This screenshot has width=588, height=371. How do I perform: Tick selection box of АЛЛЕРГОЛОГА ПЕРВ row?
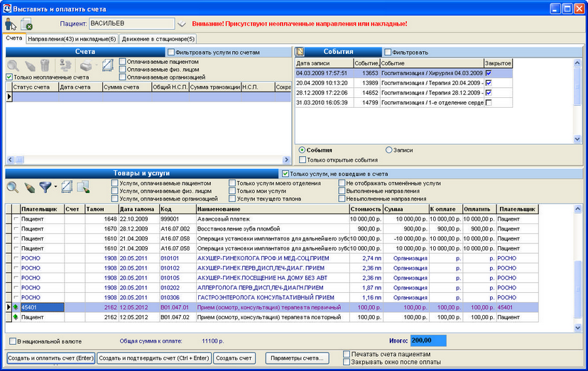pyautogui.click(x=16, y=288)
